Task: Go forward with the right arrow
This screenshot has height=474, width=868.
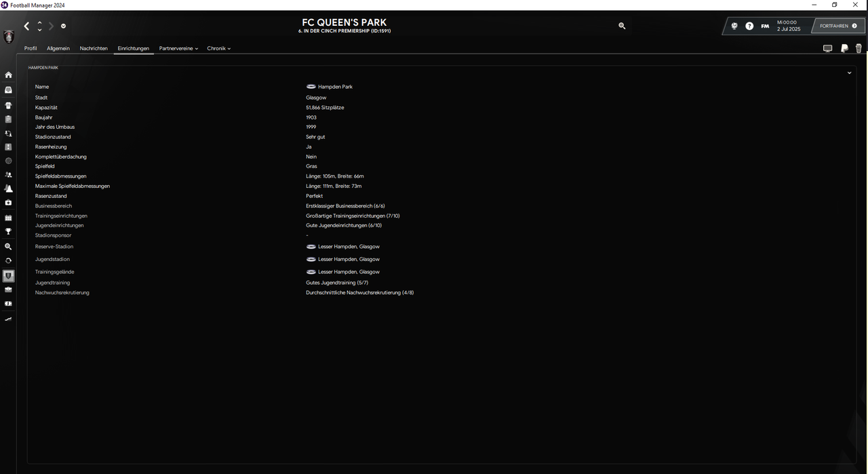Action: point(51,26)
